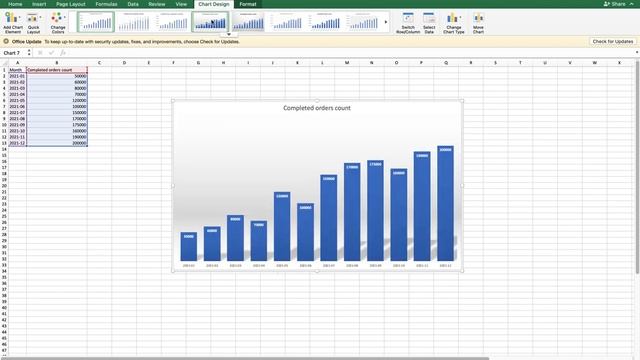Apply the first chart style thumbnail
This screenshot has width=640, height=360.
tap(96, 22)
